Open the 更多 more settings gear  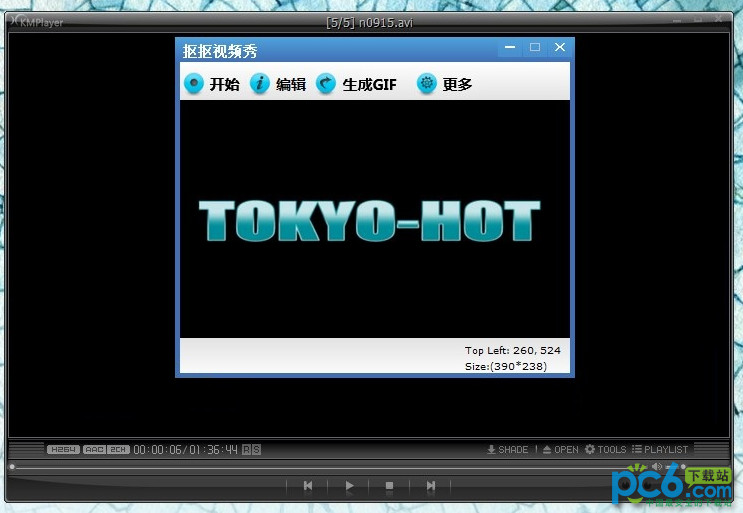click(x=426, y=83)
